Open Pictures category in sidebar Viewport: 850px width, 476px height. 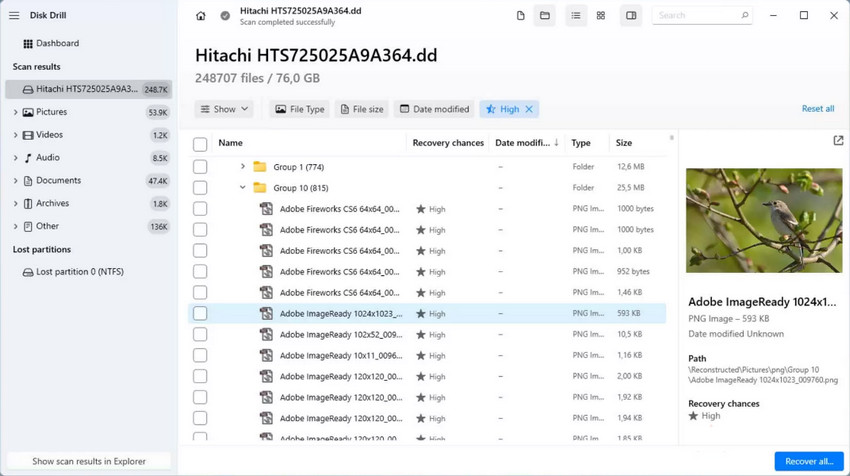51,112
